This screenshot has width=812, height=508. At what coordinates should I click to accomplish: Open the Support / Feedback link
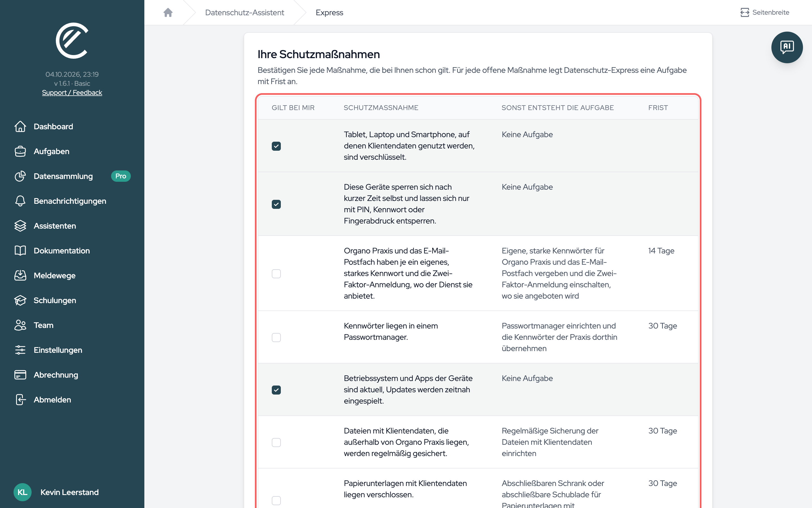coord(72,92)
